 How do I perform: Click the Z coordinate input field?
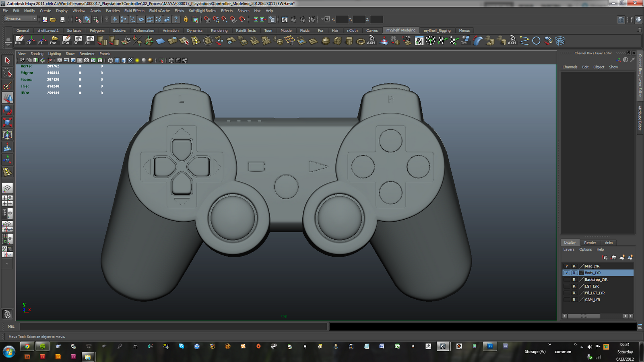pyautogui.click(x=376, y=19)
